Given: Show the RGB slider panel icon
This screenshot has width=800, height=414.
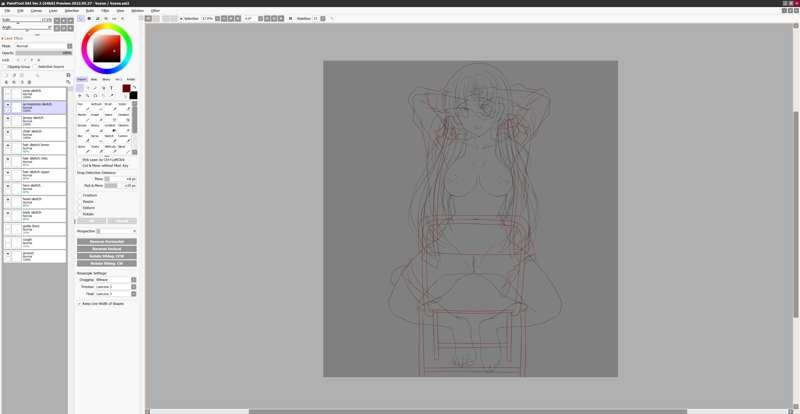Looking at the screenshot, I should [x=89, y=18].
